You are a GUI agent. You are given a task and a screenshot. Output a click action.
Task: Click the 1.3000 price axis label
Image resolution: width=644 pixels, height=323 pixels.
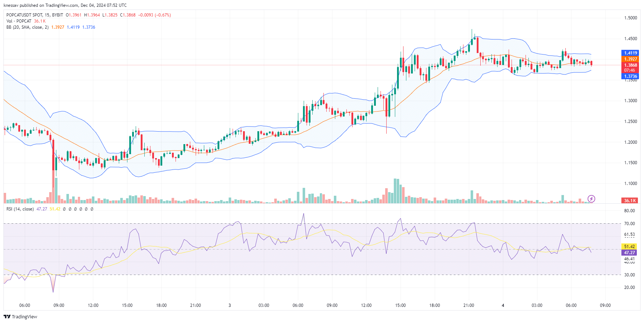631,101
